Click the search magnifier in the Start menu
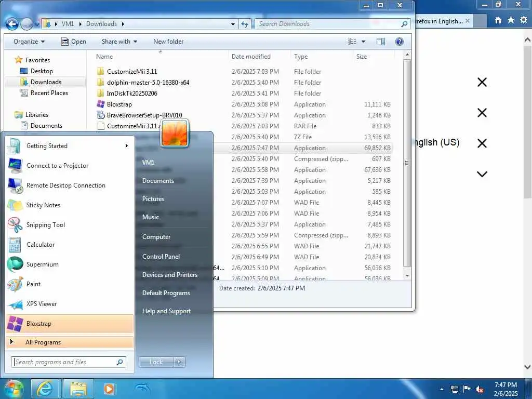This screenshot has height=399, width=532. pos(120,362)
